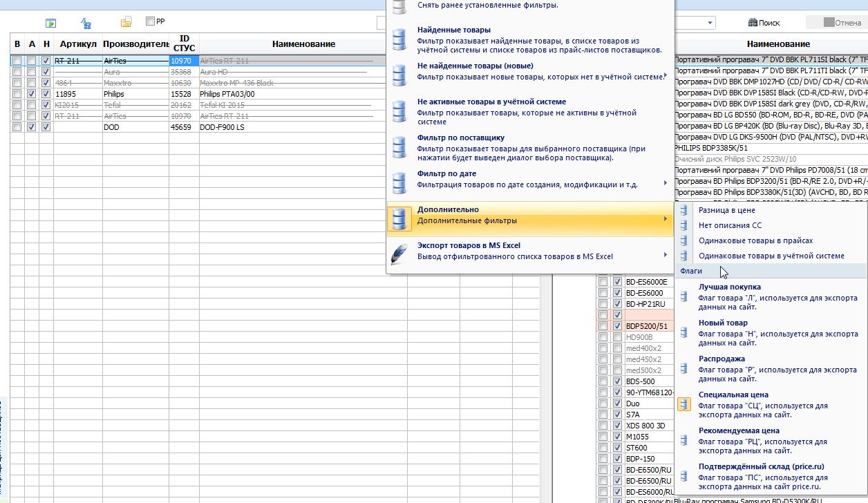The image size is (868, 503).
Task: Sort by the ID СТУС column header
Action: click(x=183, y=44)
